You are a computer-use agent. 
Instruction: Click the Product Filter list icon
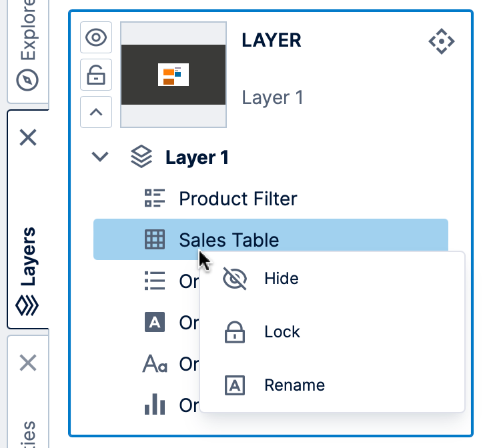(x=155, y=199)
